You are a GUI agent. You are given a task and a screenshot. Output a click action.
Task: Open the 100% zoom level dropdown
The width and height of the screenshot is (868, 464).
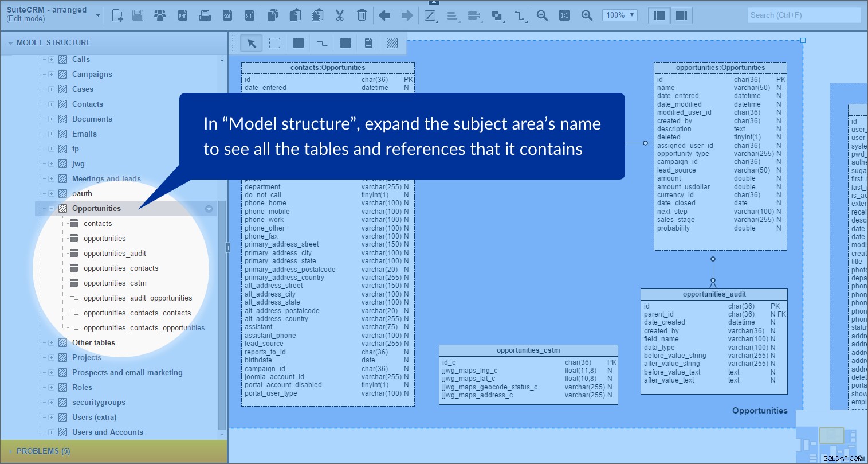tap(619, 15)
